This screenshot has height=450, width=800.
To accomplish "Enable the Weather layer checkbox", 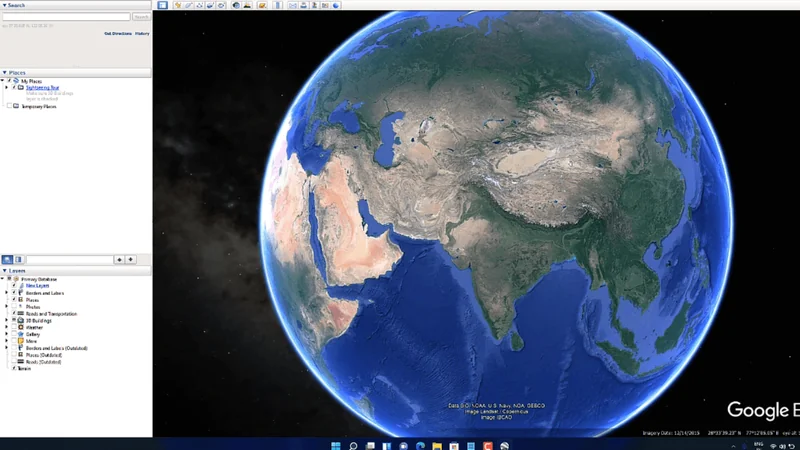I will tap(14, 327).
